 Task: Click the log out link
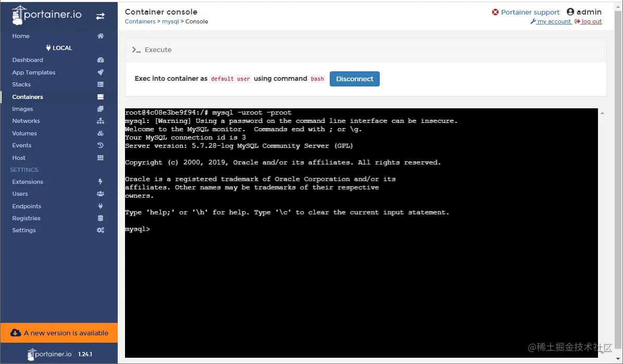pos(589,21)
